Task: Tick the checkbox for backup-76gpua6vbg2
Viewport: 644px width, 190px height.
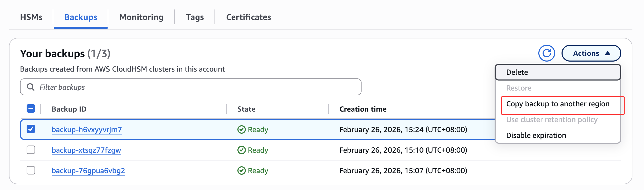Action: [x=31, y=170]
